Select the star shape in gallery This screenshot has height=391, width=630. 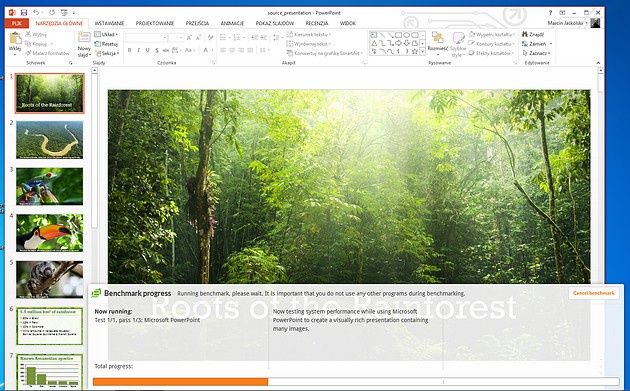(415, 51)
